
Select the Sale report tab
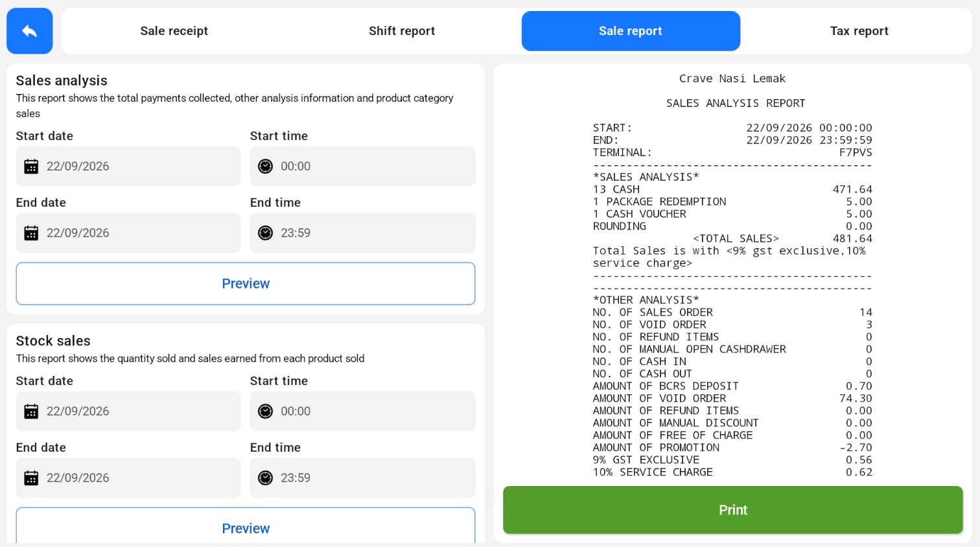631,31
